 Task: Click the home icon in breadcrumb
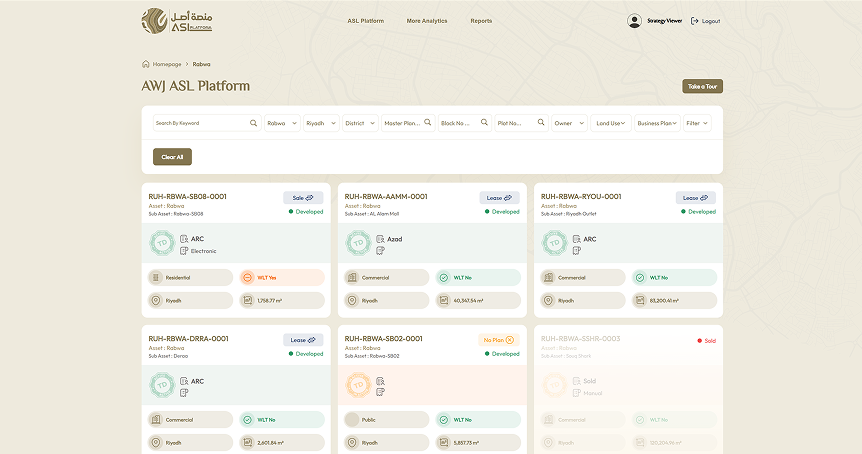point(146,64)
